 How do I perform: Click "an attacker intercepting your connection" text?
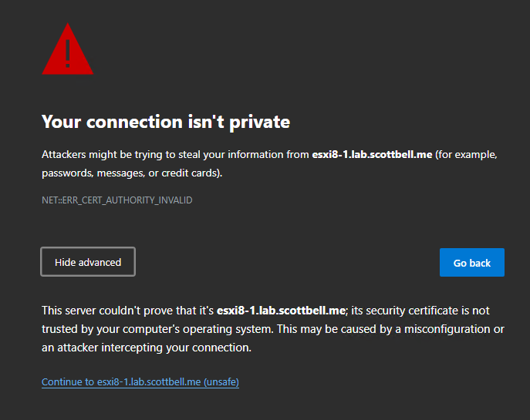pos(147,348)
